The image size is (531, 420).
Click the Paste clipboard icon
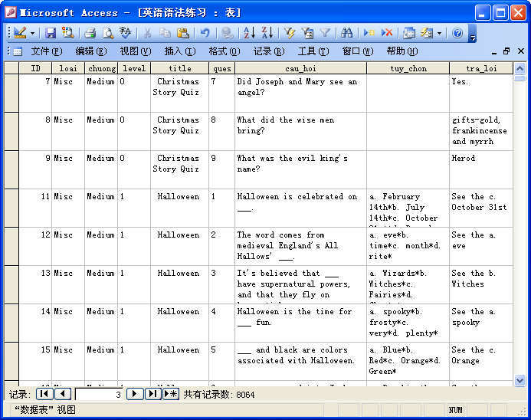[183, 32]
